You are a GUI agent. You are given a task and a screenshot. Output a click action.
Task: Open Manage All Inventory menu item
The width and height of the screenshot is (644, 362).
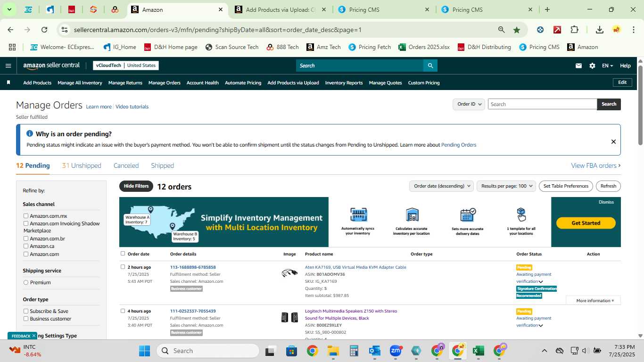(80, 82)
